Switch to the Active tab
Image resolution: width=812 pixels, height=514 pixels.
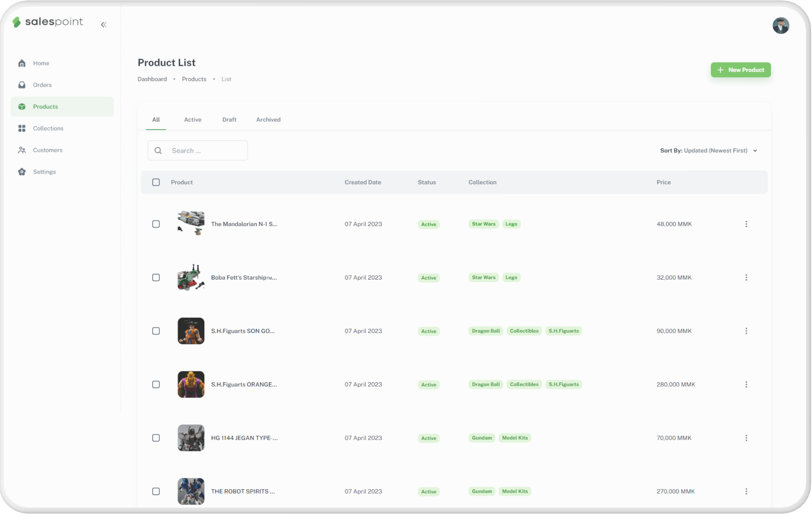[192, 120]
